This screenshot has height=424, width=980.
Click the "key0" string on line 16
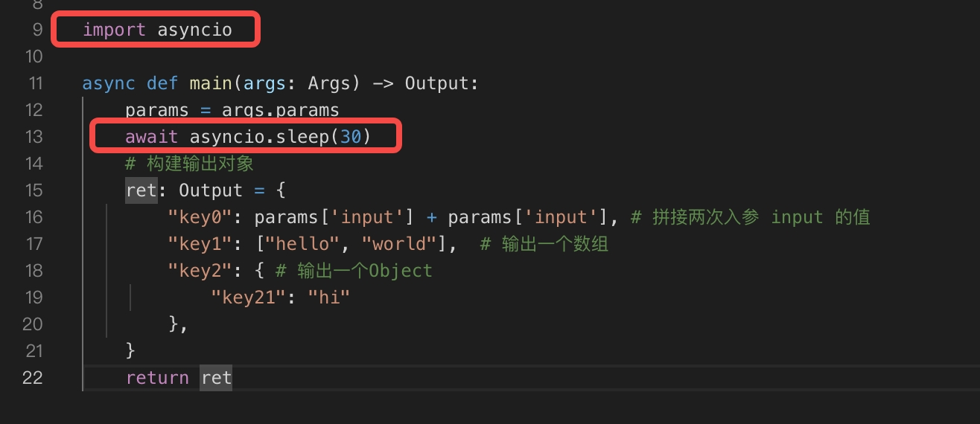[x=200, y=217]
